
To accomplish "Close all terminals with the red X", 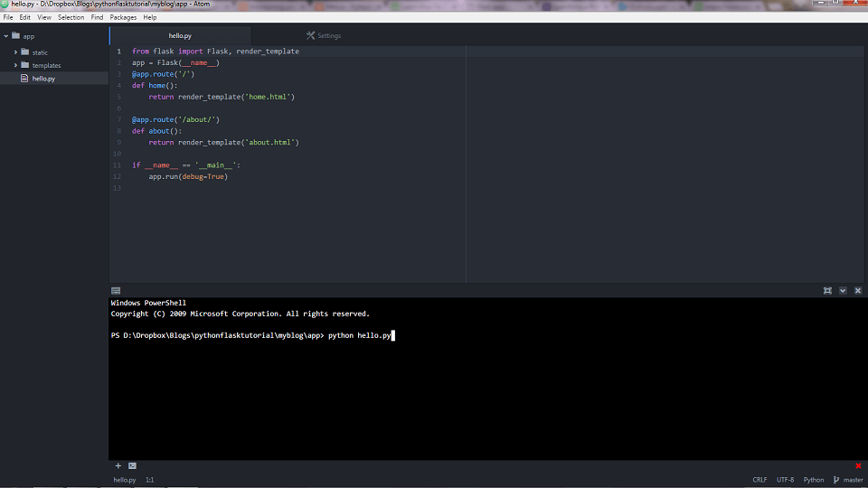I will (x=858, y=466).
